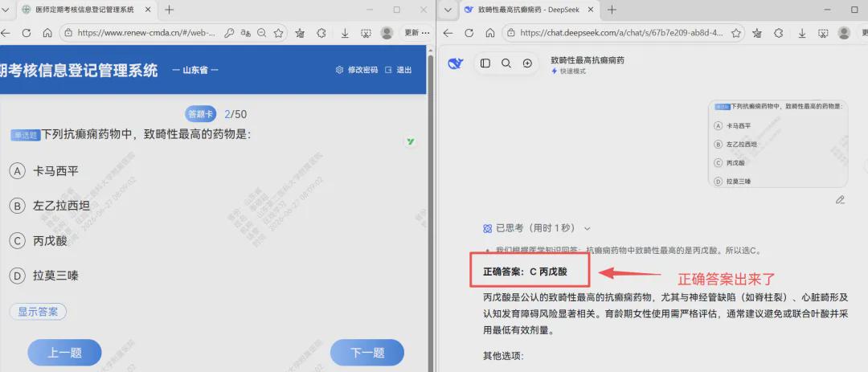Click 快速模式 fast mode label
Image resolution: width=868 pixels, height=372 pixels.
[568, 72]
